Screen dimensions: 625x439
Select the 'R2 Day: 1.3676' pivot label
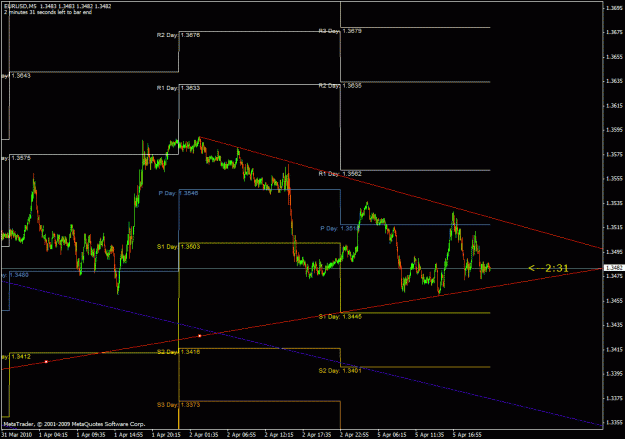pyautogui.click(x=179, y=35)
